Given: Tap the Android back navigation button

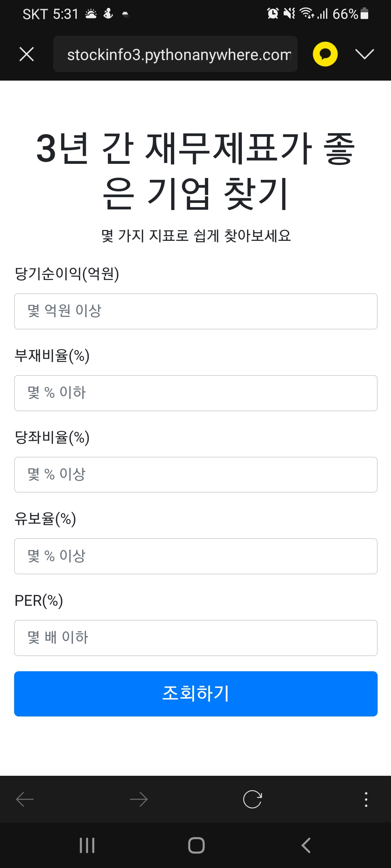Looking at the screenshot, I should point(306,846).
